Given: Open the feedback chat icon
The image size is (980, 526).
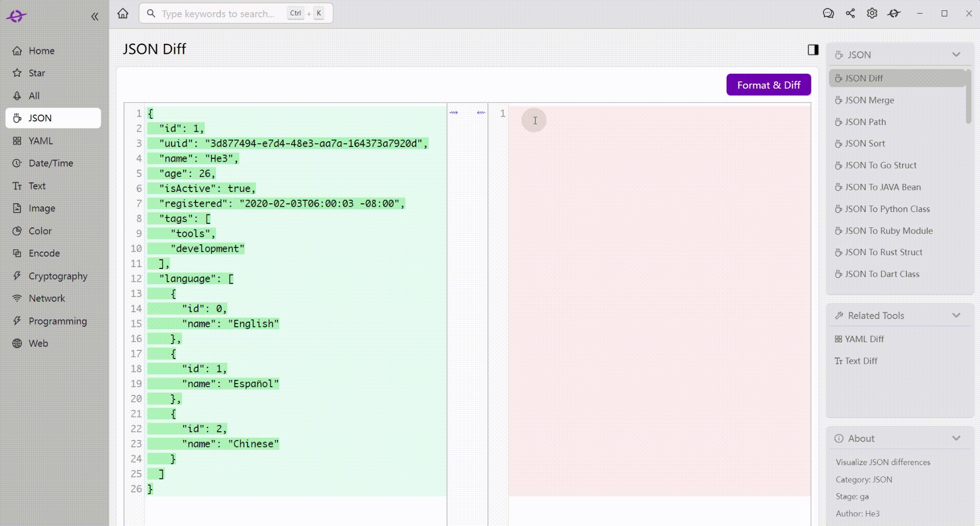Looking at the screenshot, I should point(828,13).
